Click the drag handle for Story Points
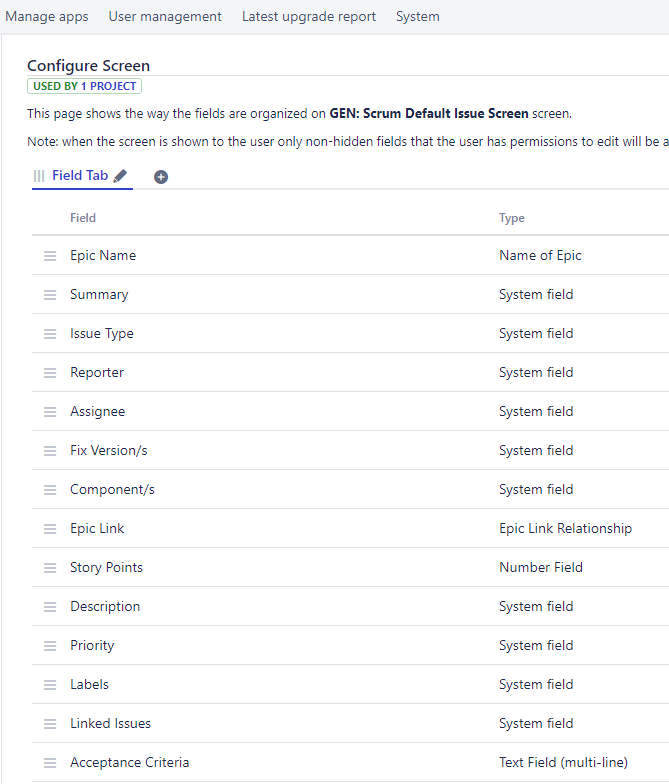This screenshot has width=669, height=784. [50, 568]
